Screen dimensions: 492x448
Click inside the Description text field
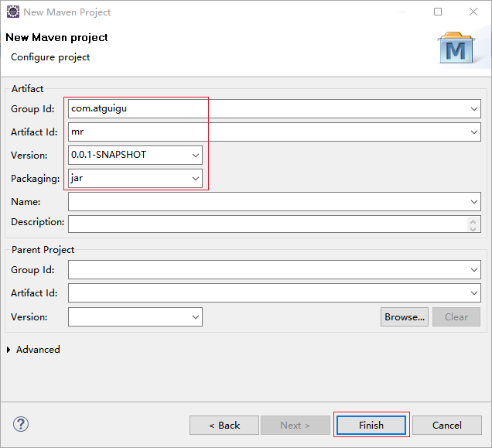(268, 224)
